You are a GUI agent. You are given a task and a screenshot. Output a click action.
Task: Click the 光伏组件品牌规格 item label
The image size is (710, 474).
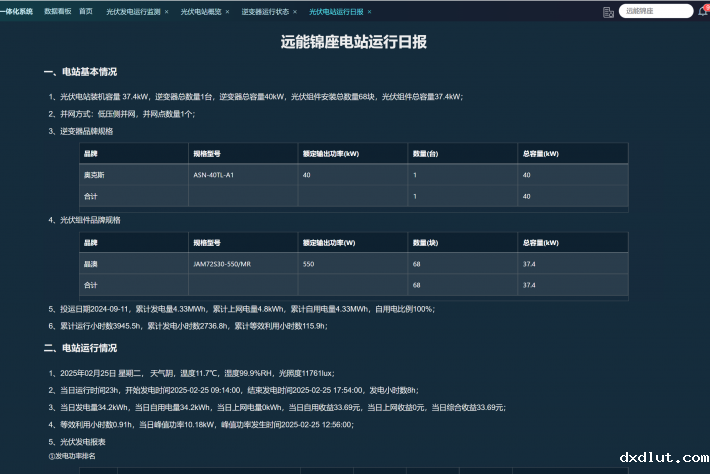[84, 220]
